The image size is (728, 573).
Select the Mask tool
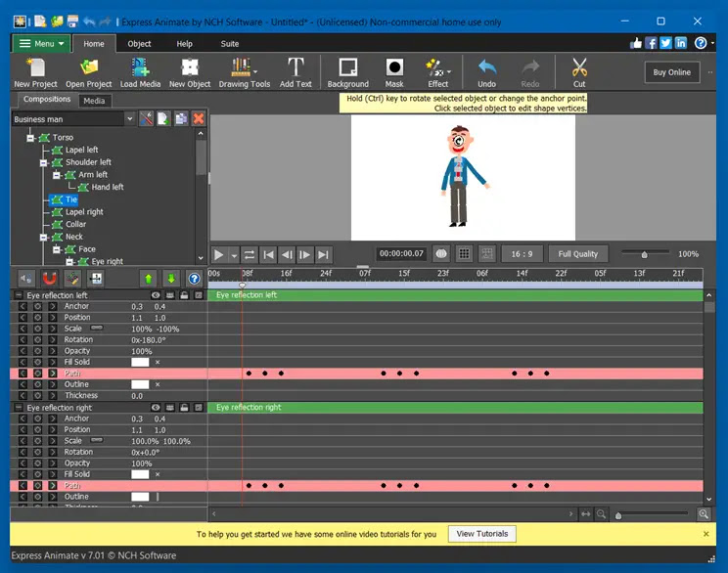click(394, 72)
